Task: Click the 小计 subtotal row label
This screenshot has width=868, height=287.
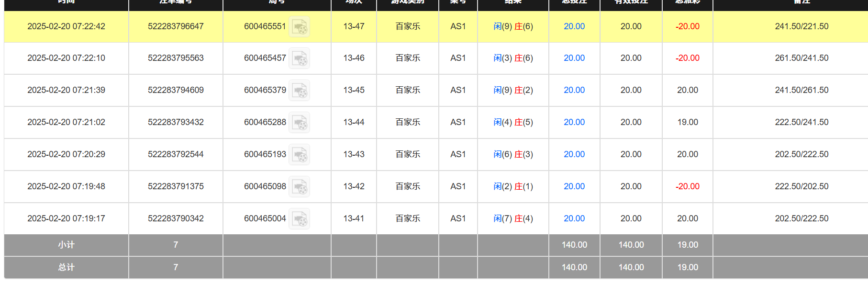Action: 66,245
